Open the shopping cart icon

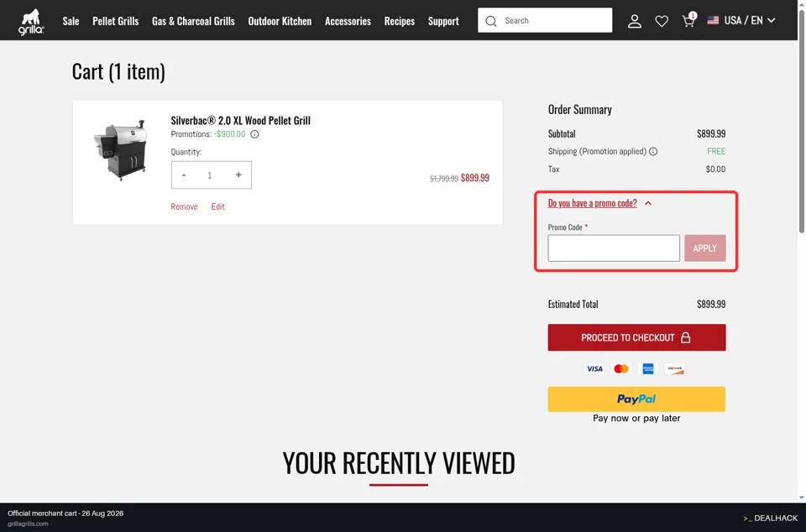[688, 20]
